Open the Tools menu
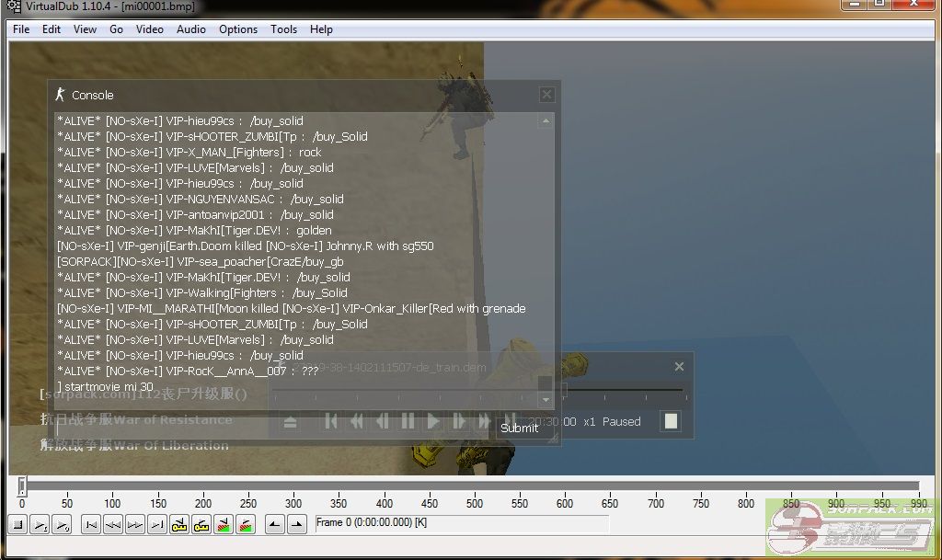This screenshot has height=560, width=942. pyautogui.click(x=283, y=29)
